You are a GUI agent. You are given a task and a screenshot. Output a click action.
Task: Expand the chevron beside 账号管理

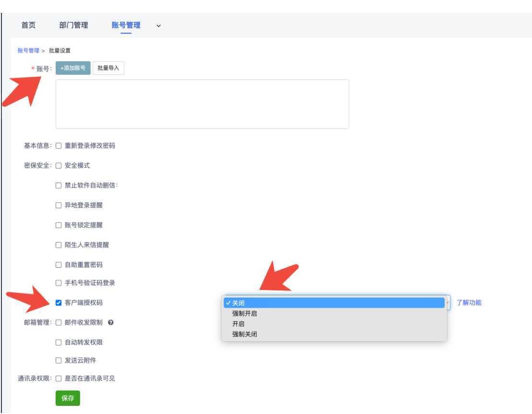tap(158, 26)
